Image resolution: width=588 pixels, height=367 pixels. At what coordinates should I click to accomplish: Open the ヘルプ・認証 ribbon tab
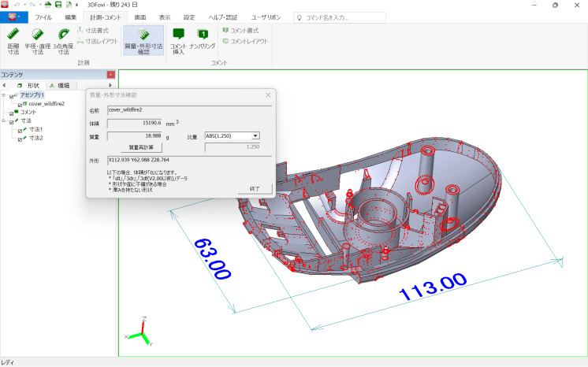pyautogui.click(x=223, y=17)
